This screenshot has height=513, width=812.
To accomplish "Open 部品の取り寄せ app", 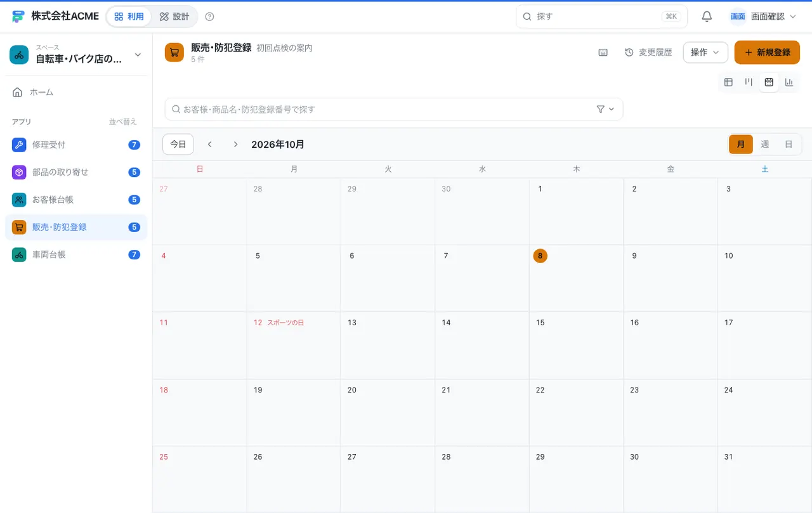I will click(76, 172).
